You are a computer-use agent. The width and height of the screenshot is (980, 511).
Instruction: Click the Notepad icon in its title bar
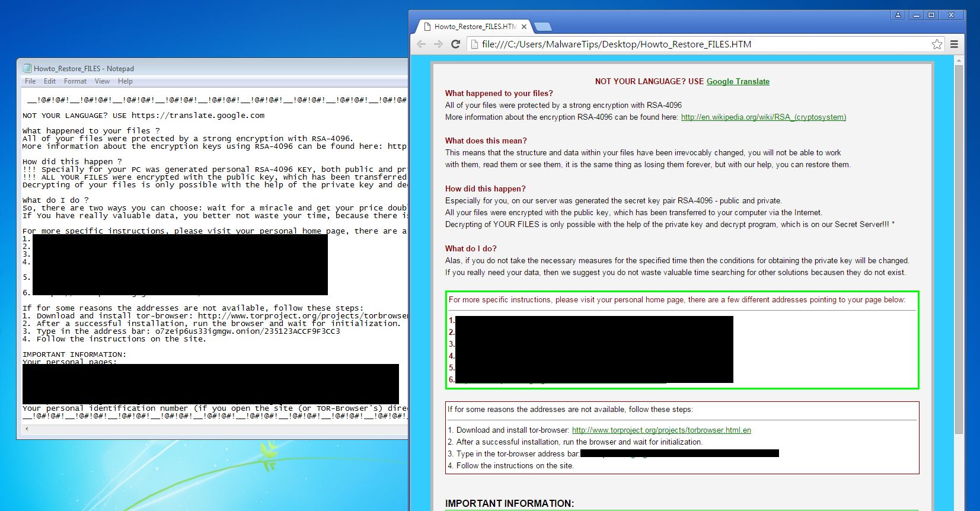click(x=27, y=68)
